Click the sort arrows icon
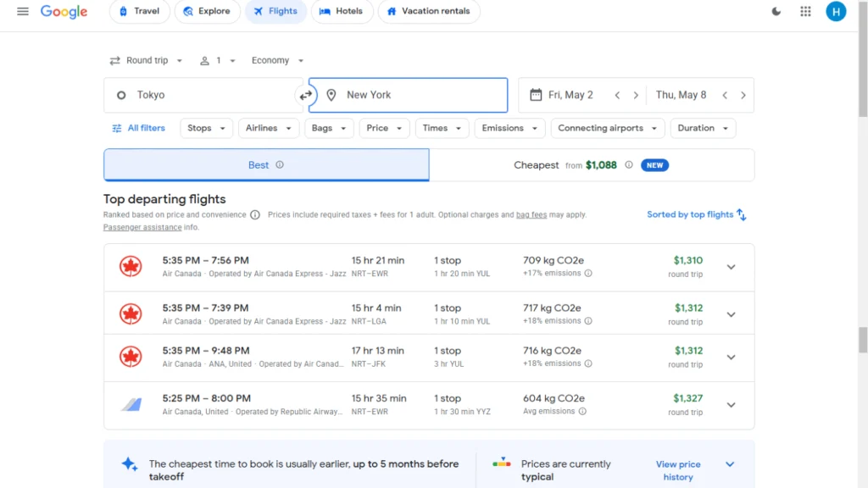 pyautogui.click(x=742, y=214)
